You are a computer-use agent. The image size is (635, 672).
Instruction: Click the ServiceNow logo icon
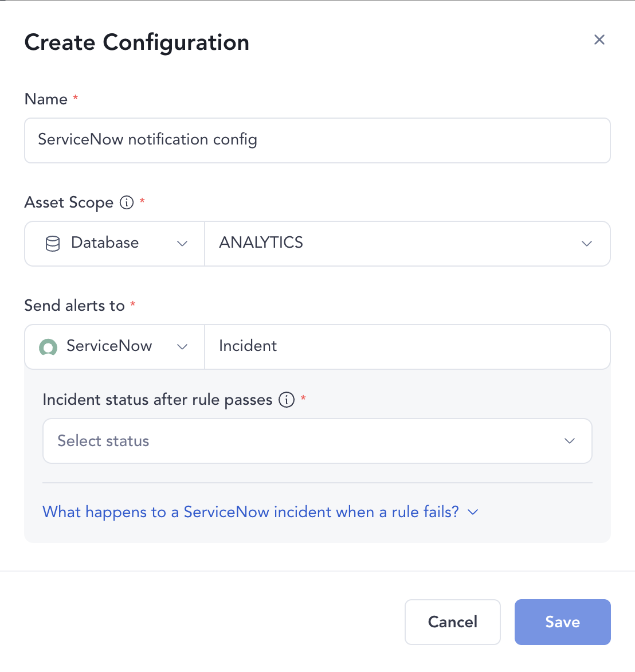[48, 347]
